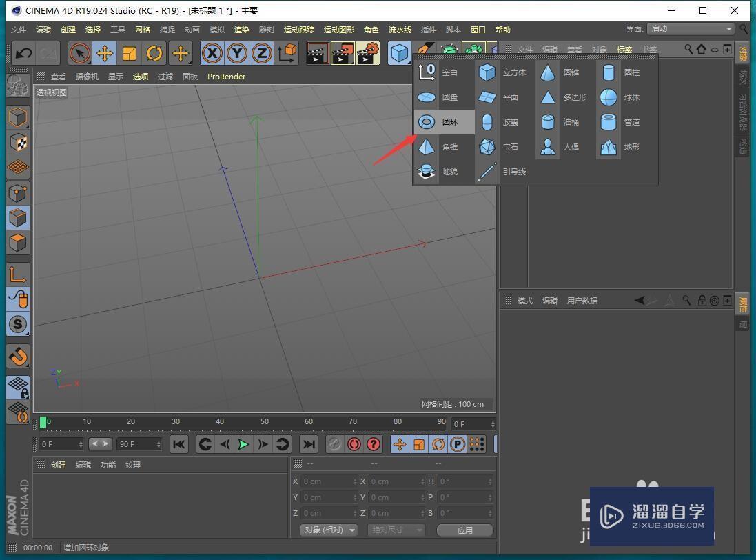
Task: Click the record active objects button
Action: coord(335,444)
